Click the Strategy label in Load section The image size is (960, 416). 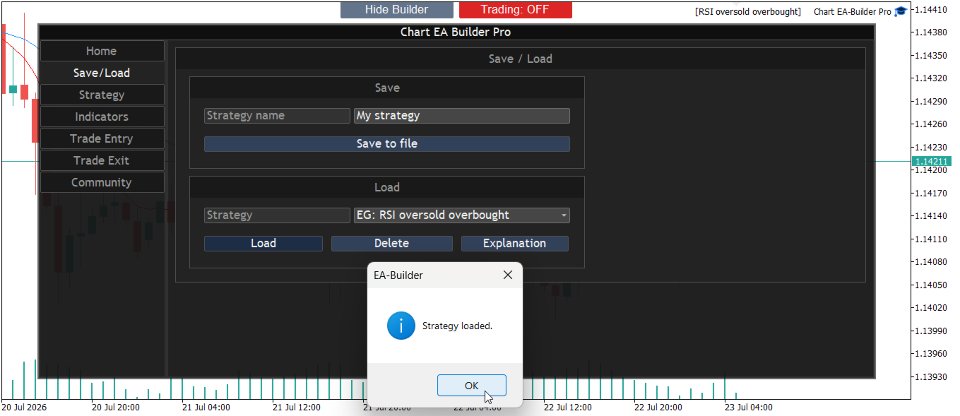point(277,215)
